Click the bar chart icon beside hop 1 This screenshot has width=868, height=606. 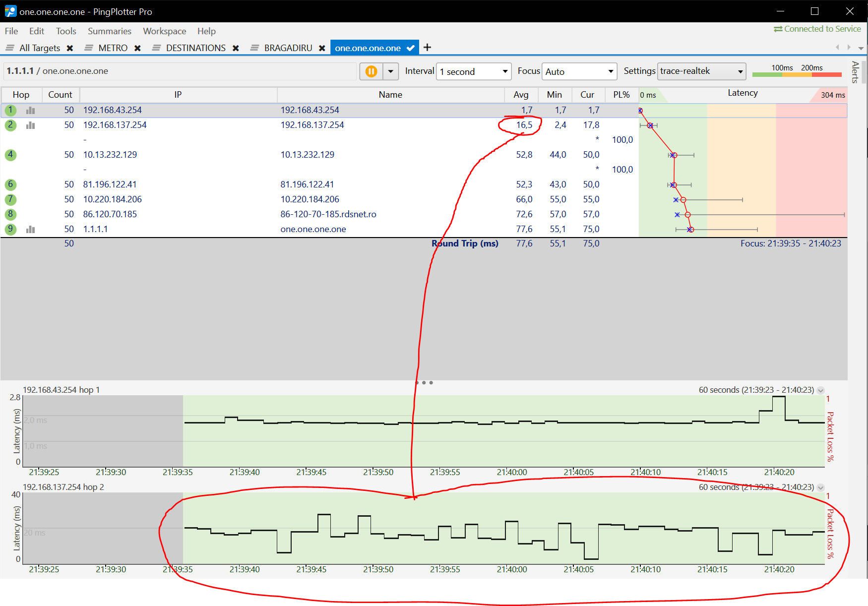coord(30,110)
